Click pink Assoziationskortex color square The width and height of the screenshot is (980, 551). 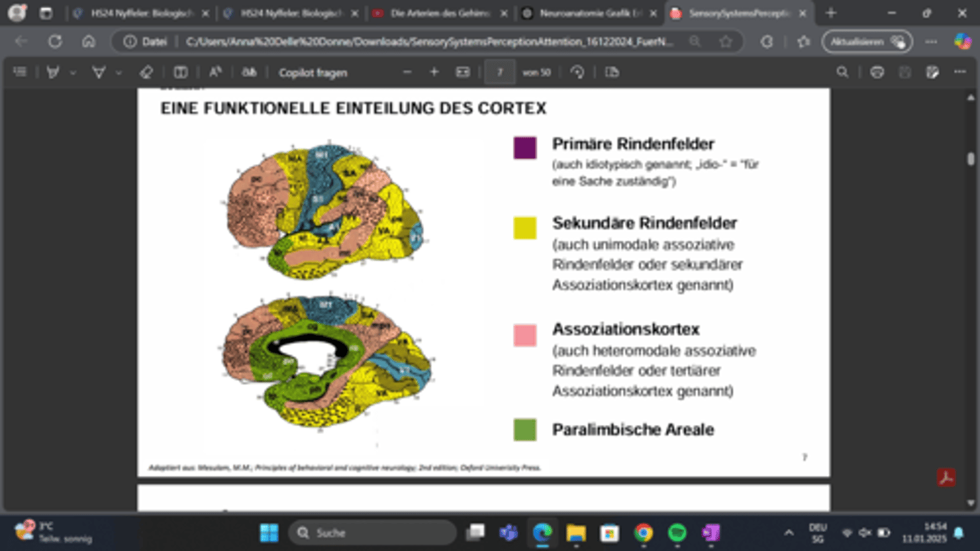525,335
